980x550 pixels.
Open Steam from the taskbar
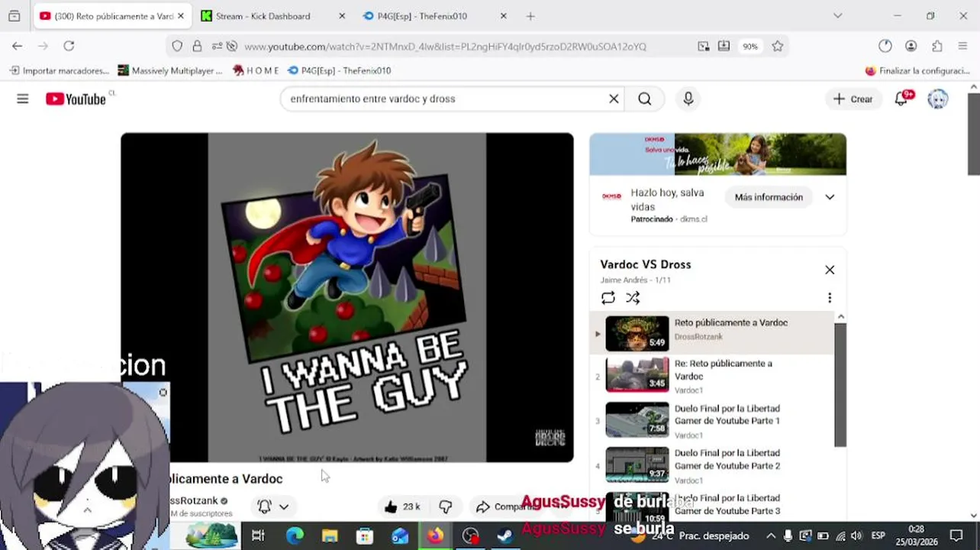pyautogui.click(x=505, y=535)
